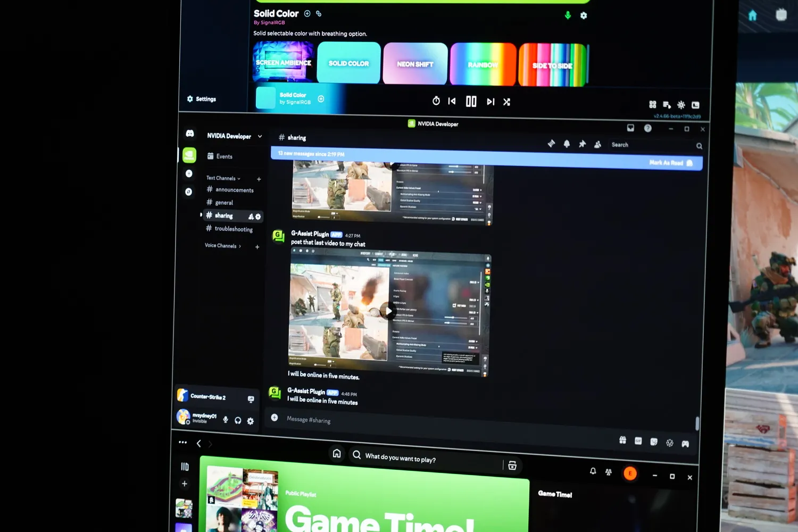Click the brightness sun icon in SignalRGB
Viewport: 798px width, 532px height.
[x=681, y=105]
